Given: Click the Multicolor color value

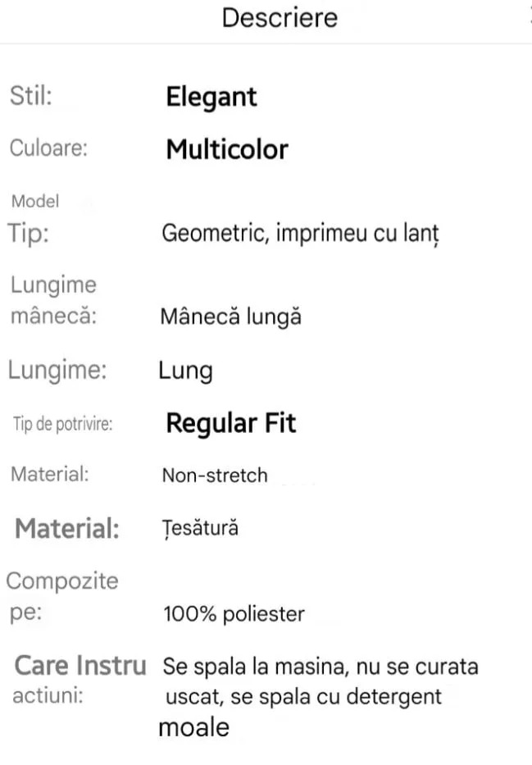Looking at the screenshot, I should (227, 149).
